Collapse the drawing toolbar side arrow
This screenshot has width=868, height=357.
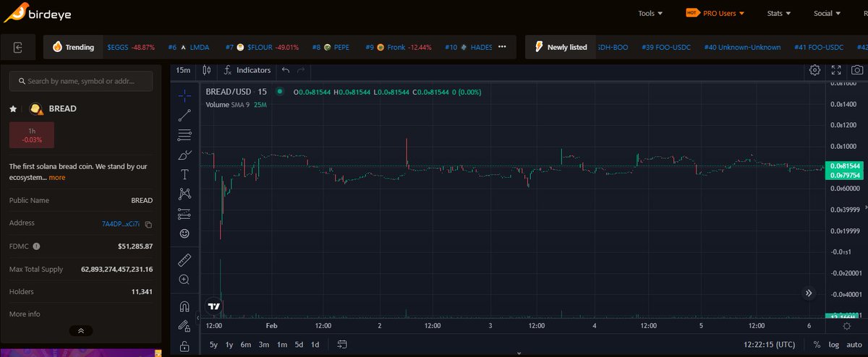(x=197, y=317)
